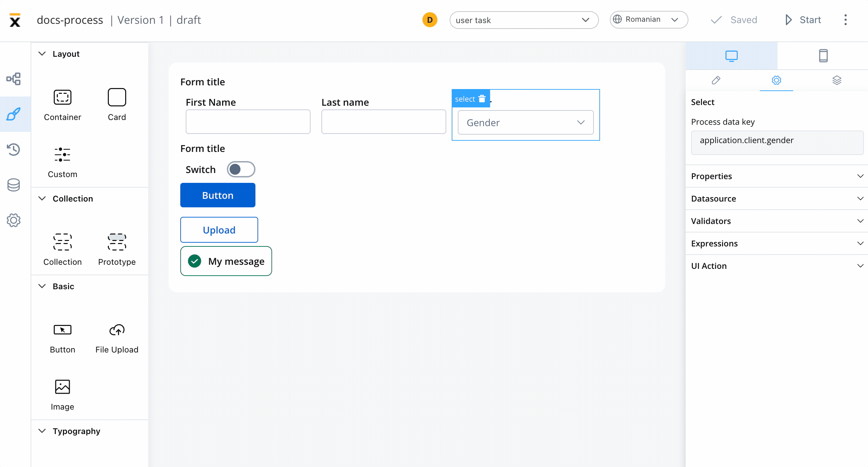
Task: Pick the Collection component
Action: coord(63,249)
